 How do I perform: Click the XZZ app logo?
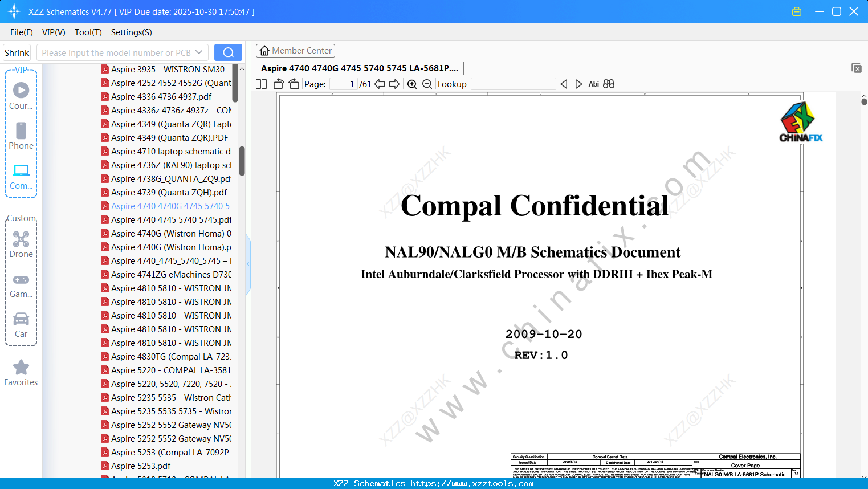14,11
